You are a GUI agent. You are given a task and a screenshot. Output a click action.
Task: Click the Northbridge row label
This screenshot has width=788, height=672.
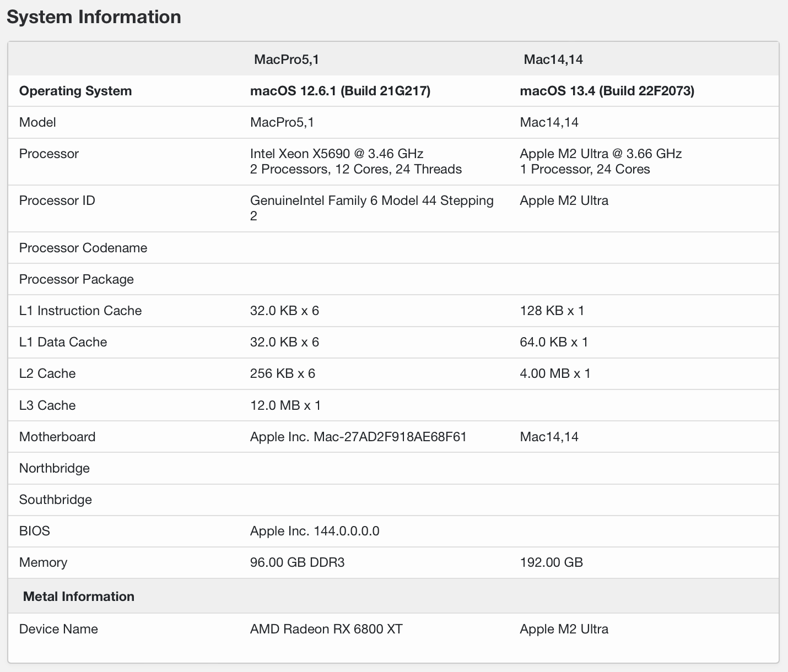click(55, 468)
